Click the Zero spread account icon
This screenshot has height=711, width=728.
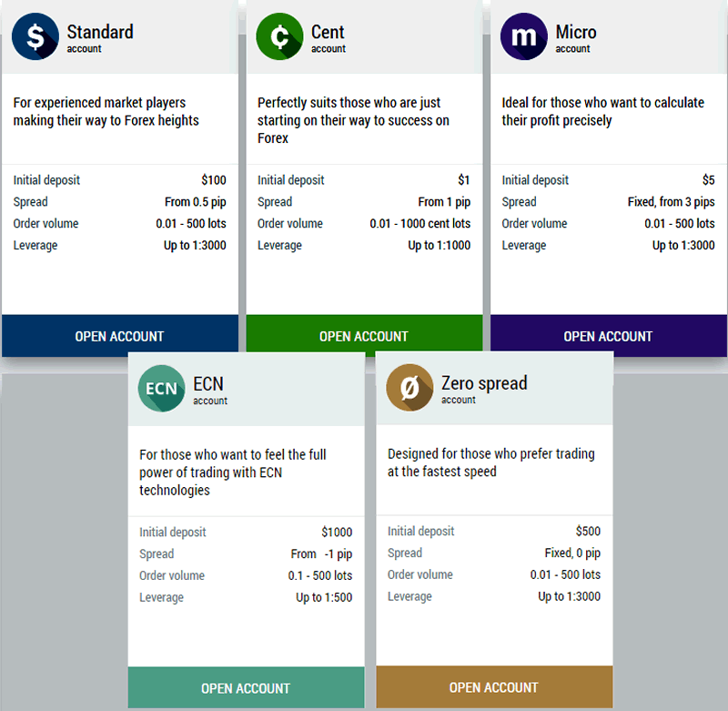(409, 389)
